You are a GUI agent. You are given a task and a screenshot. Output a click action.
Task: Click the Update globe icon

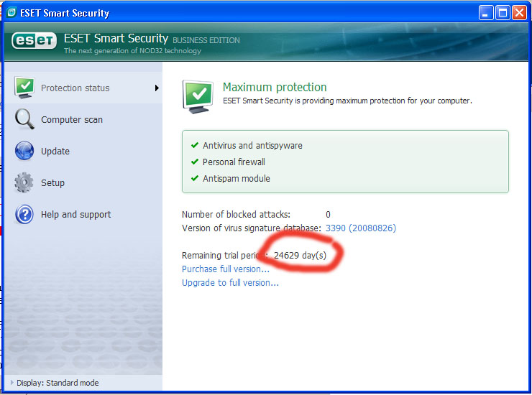(x=24, y=151)
